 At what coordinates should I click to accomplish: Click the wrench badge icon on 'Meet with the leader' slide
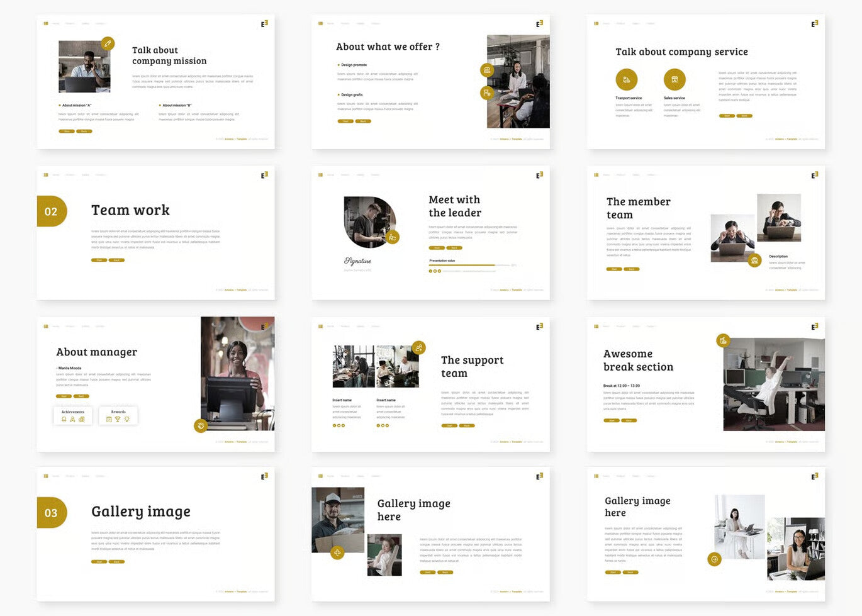click(393, 237)
